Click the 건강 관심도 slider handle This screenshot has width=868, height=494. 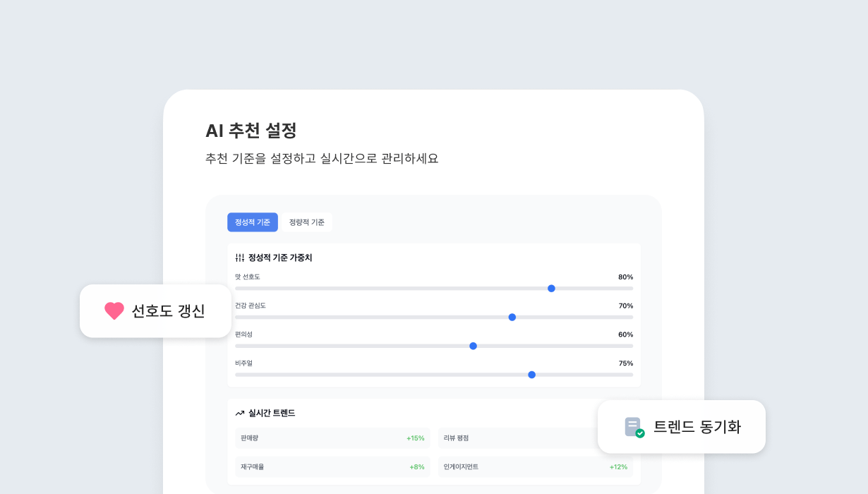click(x=512, y=317)
